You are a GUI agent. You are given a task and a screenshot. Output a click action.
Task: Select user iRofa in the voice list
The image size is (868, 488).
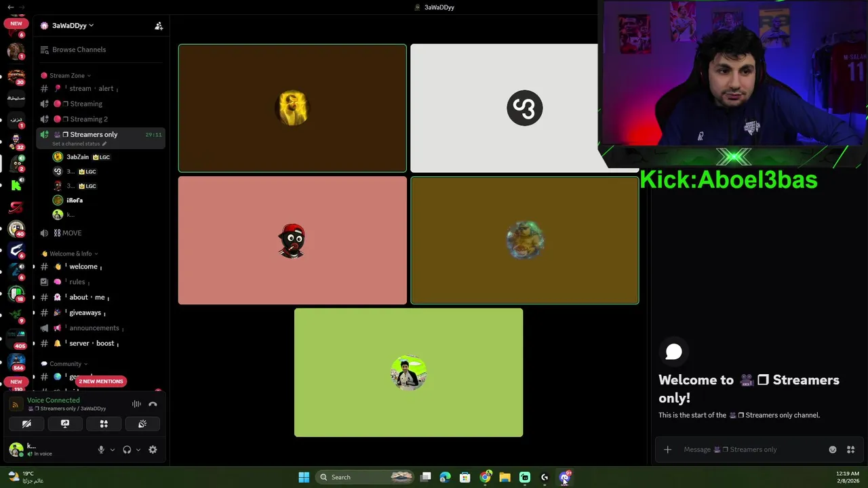(x=75, y=201)
